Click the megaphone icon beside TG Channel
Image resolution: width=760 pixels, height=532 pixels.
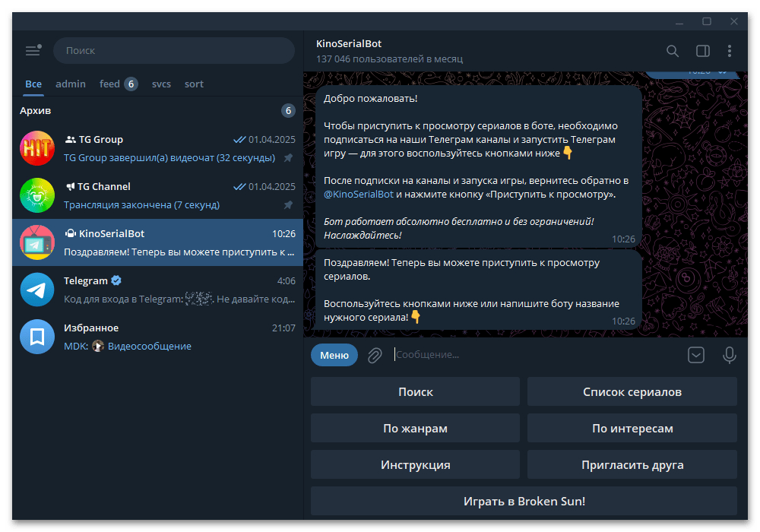pyautogui.click(x=70, y=186)
